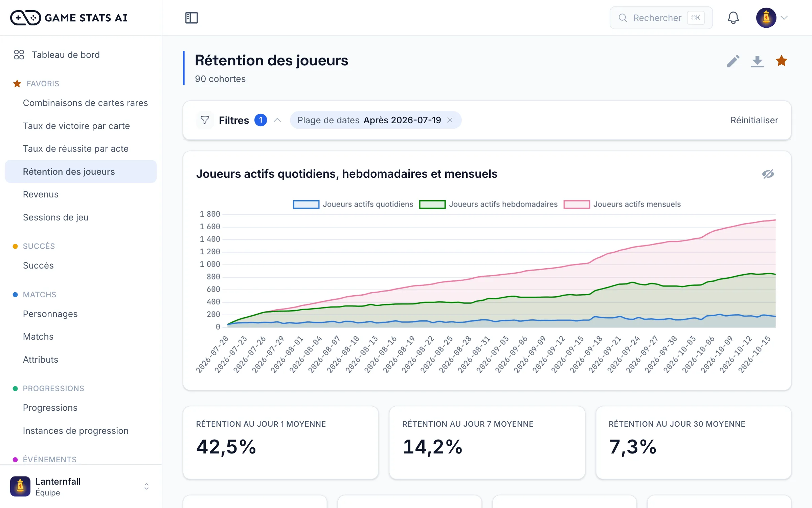The height and width of the screenshot is (508, 812).
Task: Click the Lanternfall team icon
Action: coord(20,486)
